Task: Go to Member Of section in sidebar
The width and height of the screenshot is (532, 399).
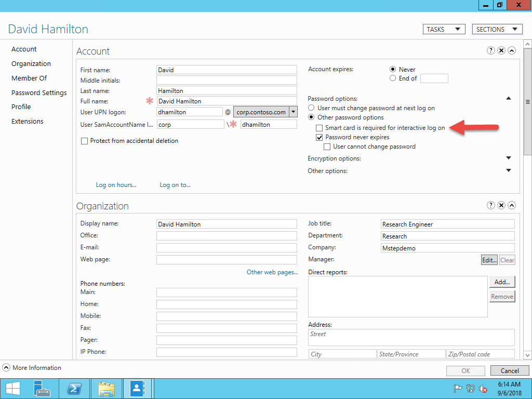Action: click(x=29, y=78)
